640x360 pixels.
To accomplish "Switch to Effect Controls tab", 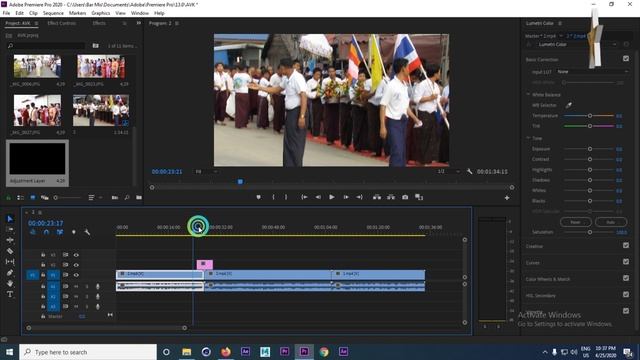I will (x=62, y=23).
